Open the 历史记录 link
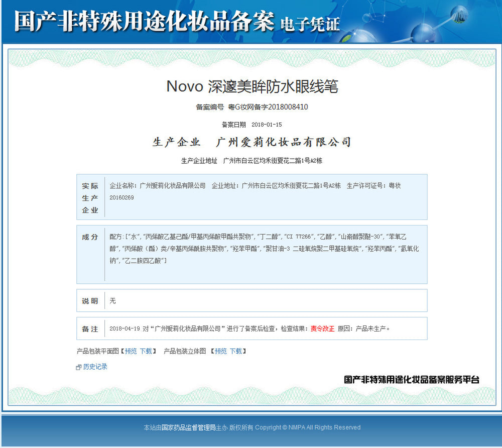This screenshot has width=502, height=448. tap(95, 367)
